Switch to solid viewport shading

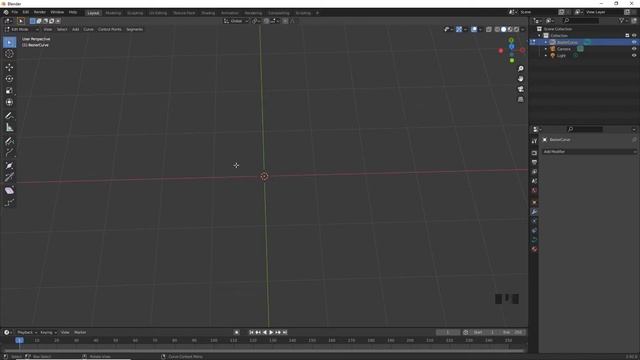click(x=504, y=29)
